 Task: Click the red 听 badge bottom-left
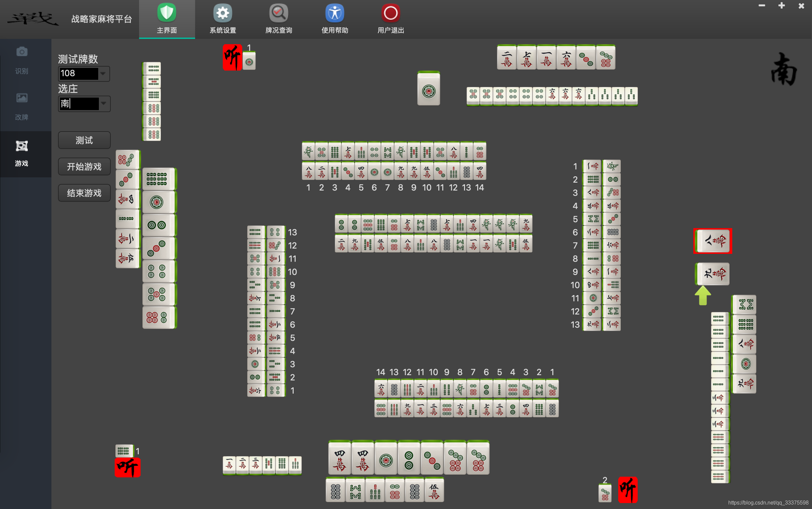click(128, 467)
